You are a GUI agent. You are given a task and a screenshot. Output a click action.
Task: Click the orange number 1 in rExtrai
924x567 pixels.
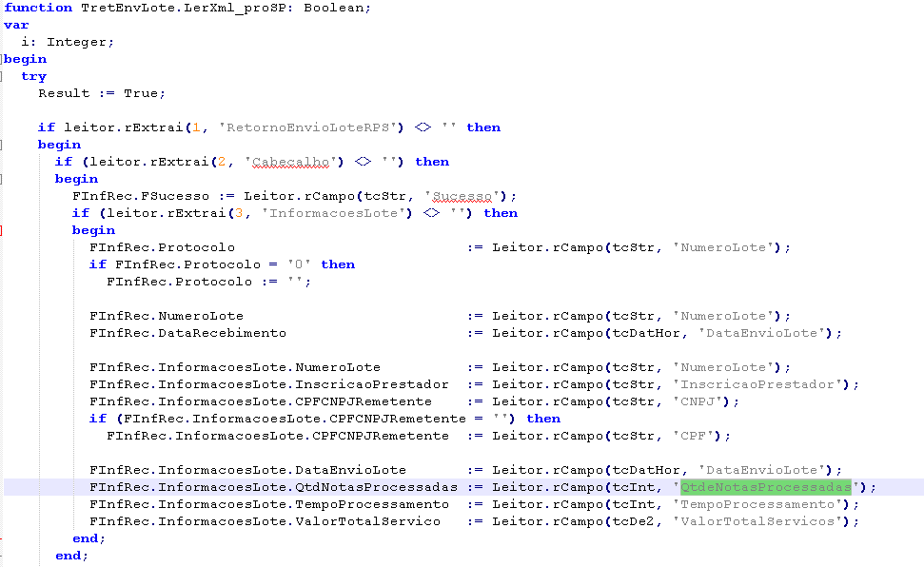click(x=196, y=127)
